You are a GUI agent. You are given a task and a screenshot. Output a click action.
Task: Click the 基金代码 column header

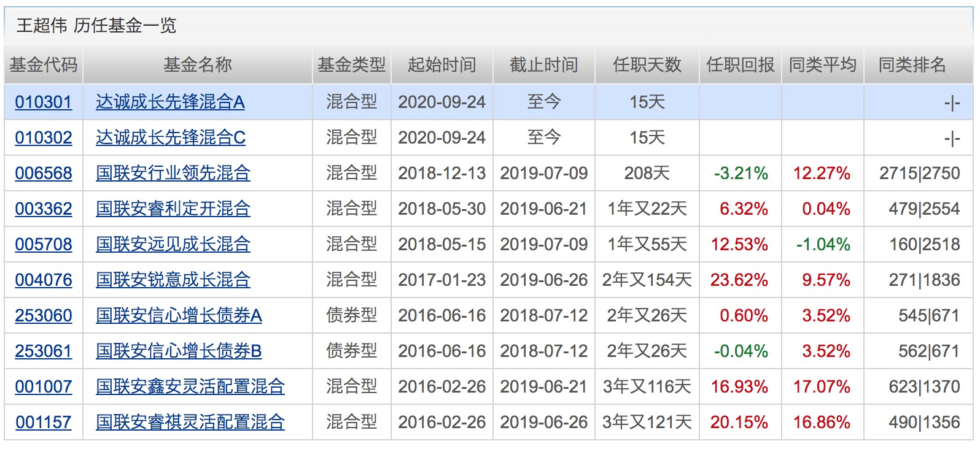tap(44, 64)
